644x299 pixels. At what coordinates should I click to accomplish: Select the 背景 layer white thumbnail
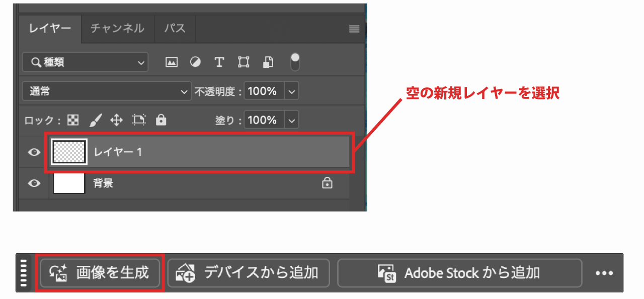point(69,183)
